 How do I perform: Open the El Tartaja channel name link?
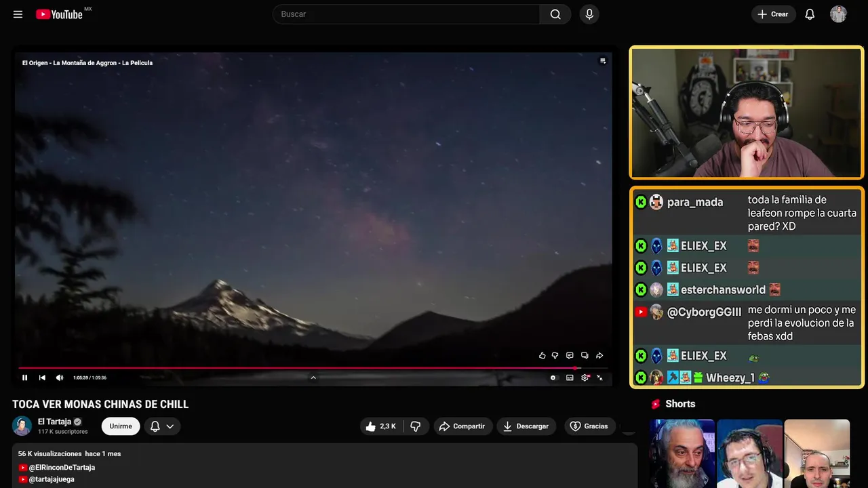pos(54,422)
